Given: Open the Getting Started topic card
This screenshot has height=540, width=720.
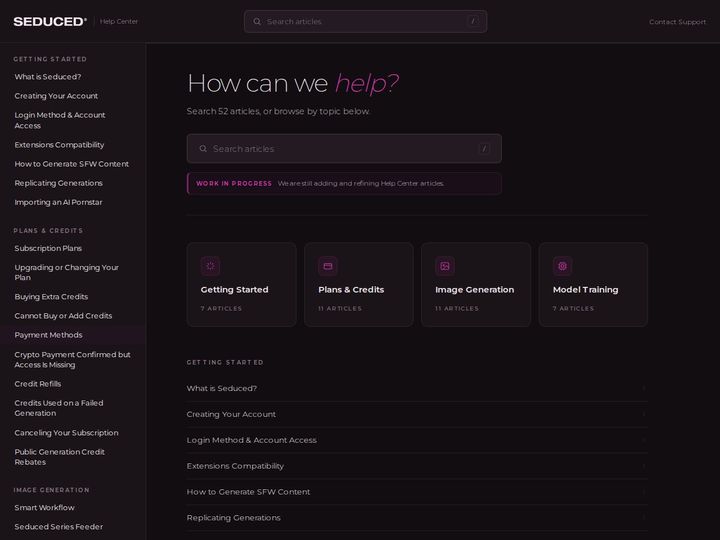Looking at the screenshot, I should point(242,285).
